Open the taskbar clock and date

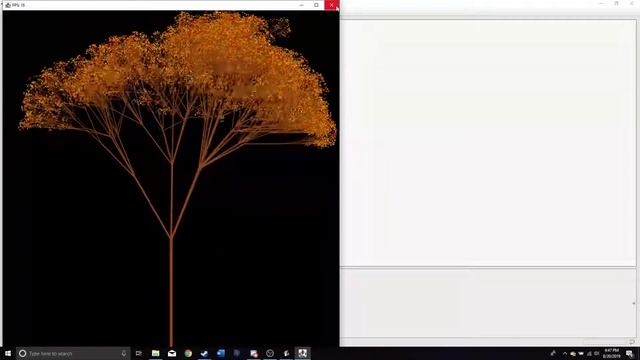tap(611, 353)
